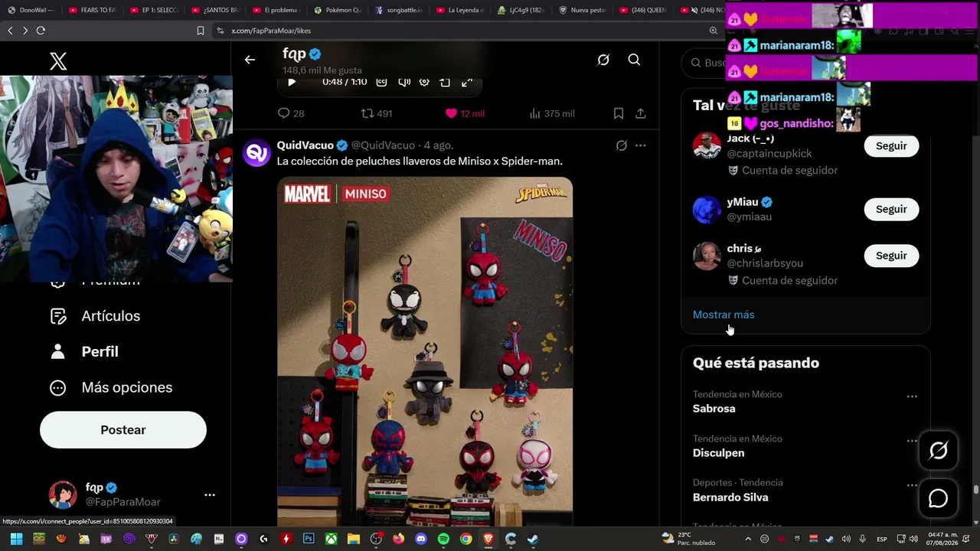Switch to the FEARS TO FA browser tab
Image resolution: width=980 pixels, height=551 pixels.
[x=93, y=10]
